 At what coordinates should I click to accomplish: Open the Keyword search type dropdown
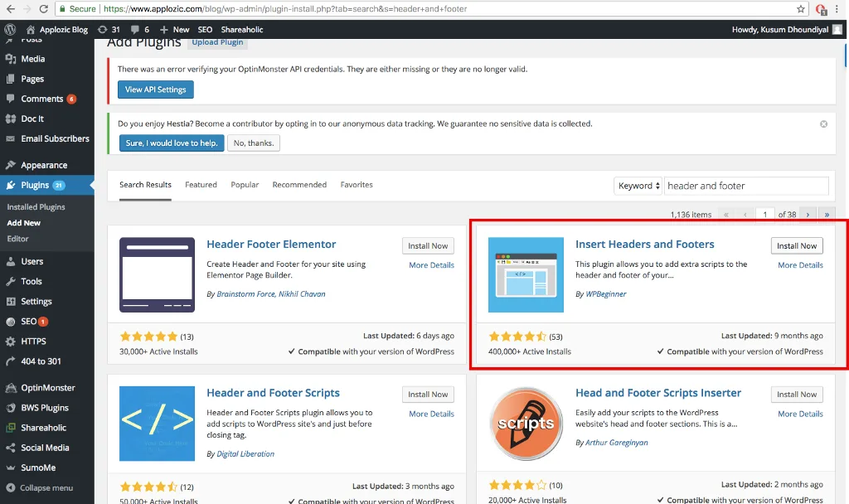638,185
